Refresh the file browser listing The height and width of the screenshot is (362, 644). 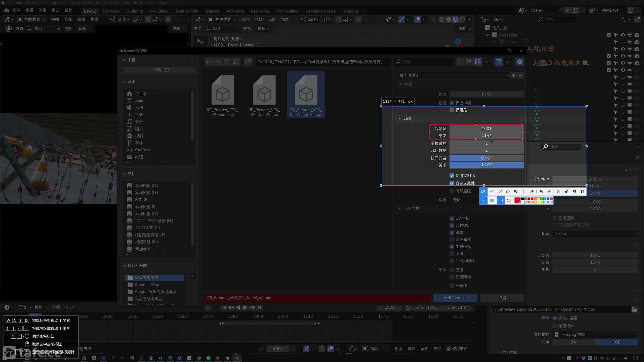236,62
